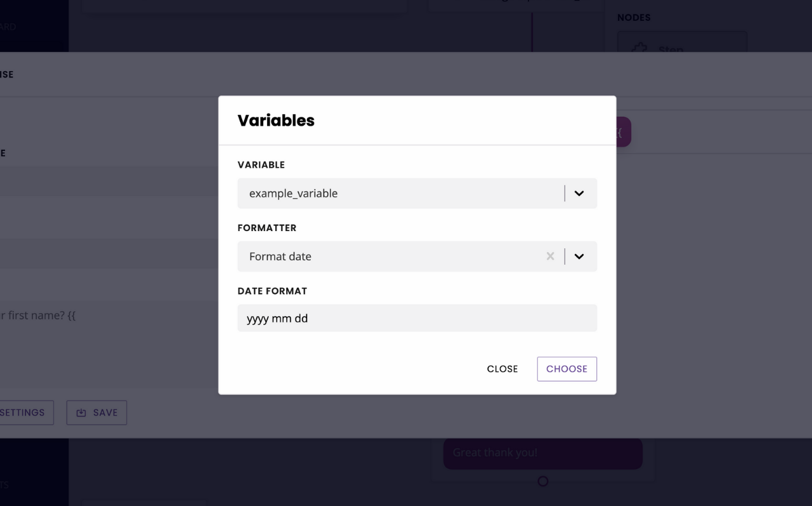Viewport: 812px width, 506px height.
Task: Click the FORMATTER field label
Action: pos(267,228)
